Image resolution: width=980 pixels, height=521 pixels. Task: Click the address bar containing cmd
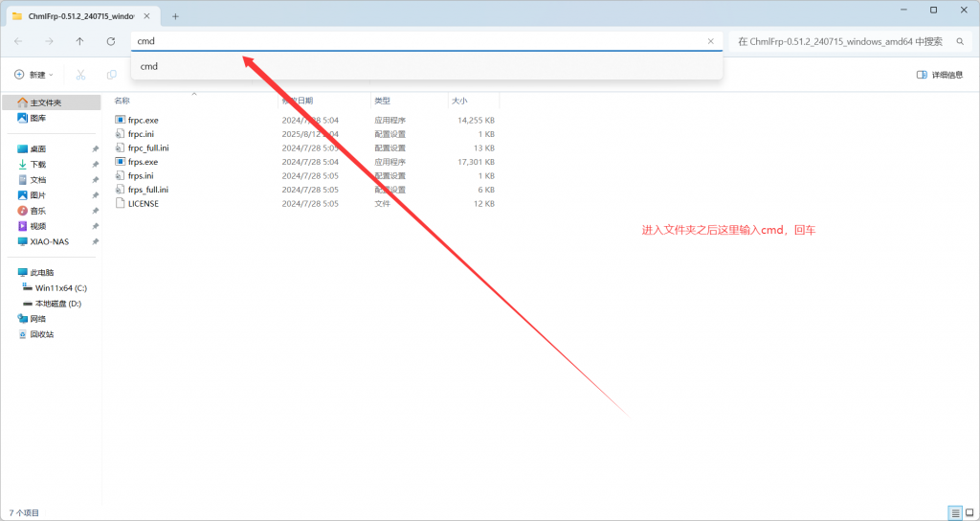(x=412, y=41)
